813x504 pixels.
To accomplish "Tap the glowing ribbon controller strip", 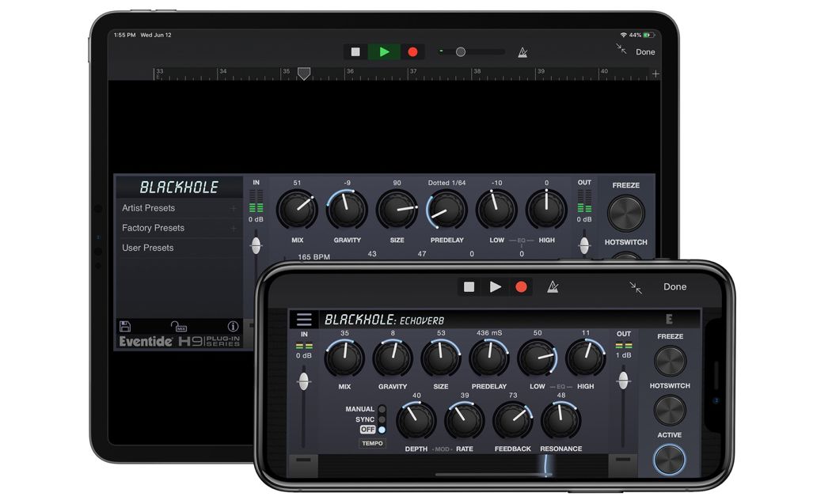I will (x=462, y=465).
